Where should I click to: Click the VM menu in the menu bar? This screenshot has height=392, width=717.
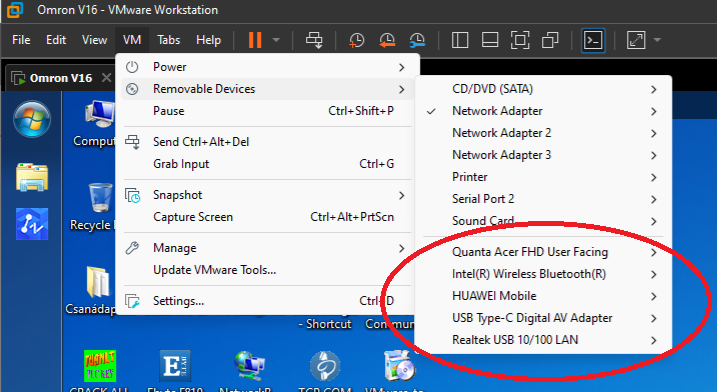(x=132, y=40)
